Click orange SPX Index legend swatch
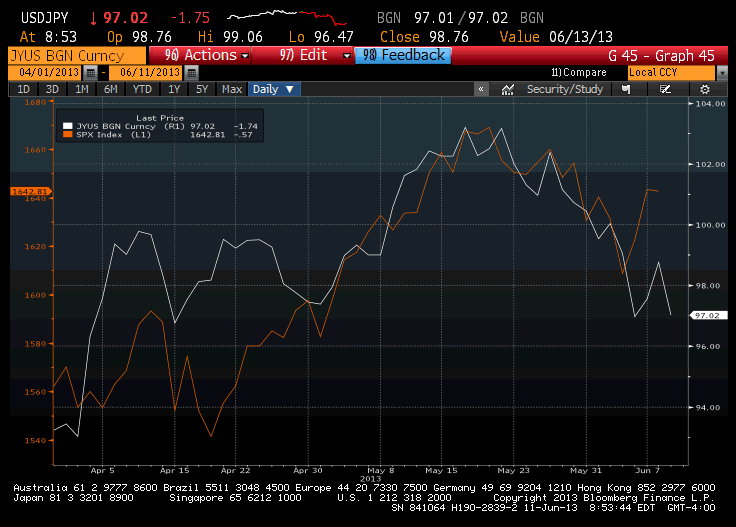The image size is (736, 527). (x=68, y=135)
